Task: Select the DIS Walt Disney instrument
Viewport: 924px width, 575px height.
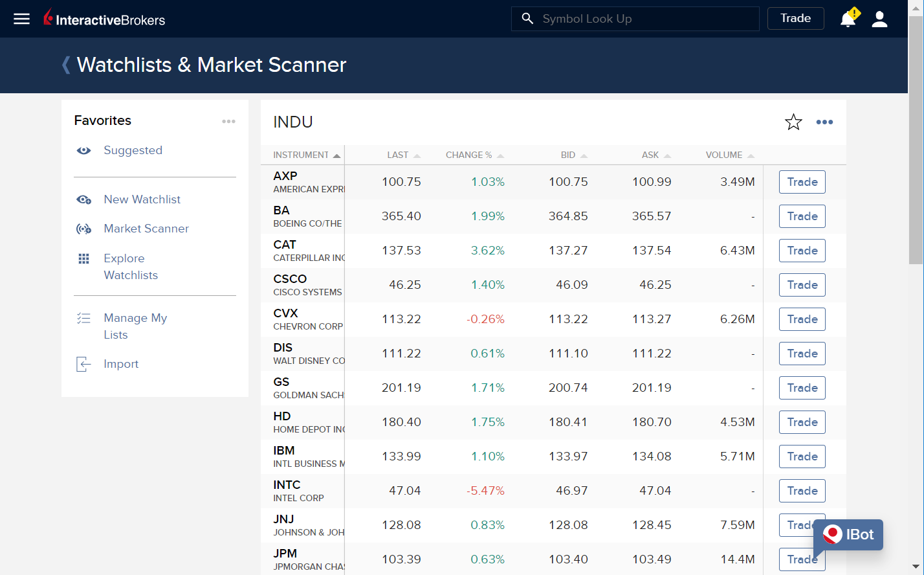Action: (309, 354)
